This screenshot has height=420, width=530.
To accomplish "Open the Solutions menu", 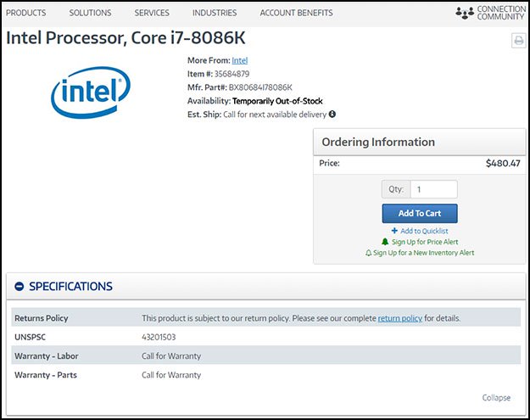I will click(x=90, y=13).
